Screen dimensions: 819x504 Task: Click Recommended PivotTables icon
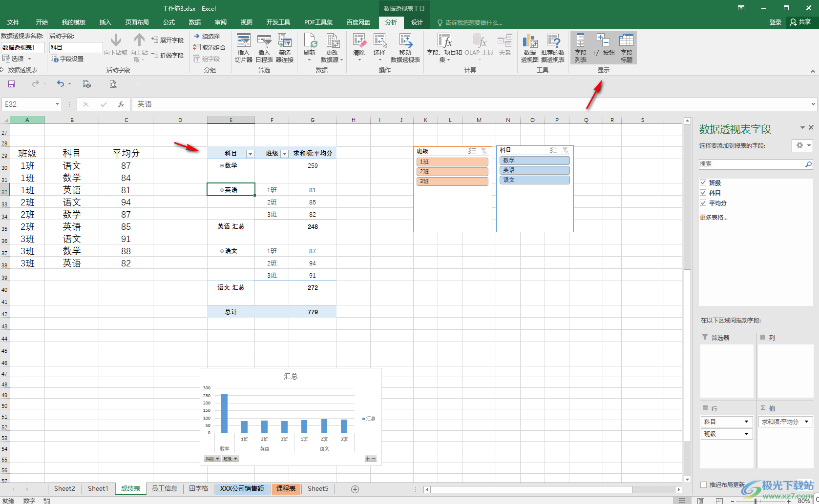click(x=553, y=48)
